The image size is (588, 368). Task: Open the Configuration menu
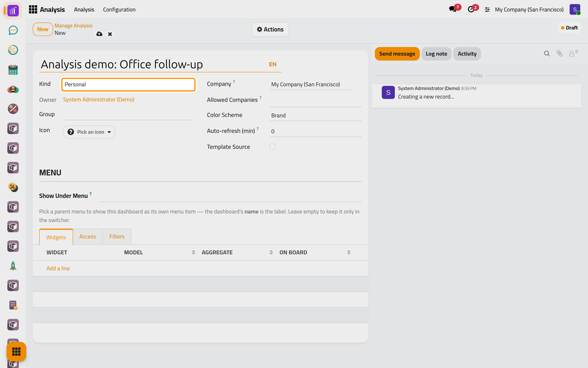(119, 10)
